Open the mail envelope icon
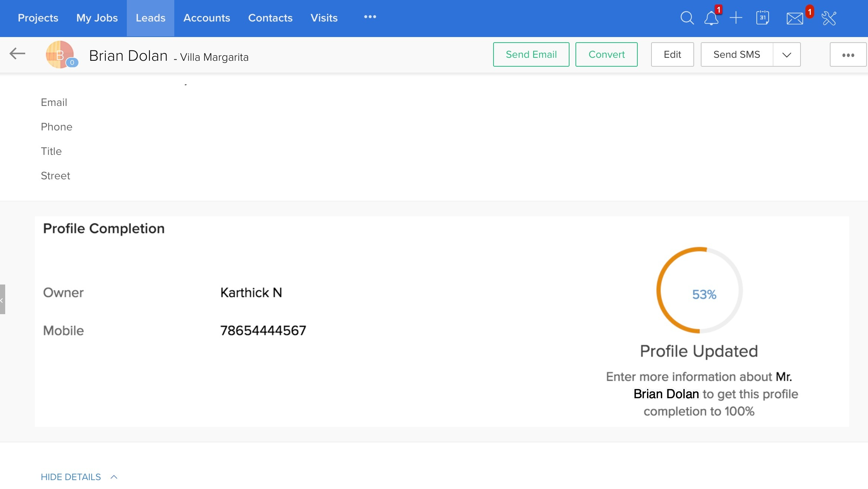 pyautogui.click(x=795, y=18)
